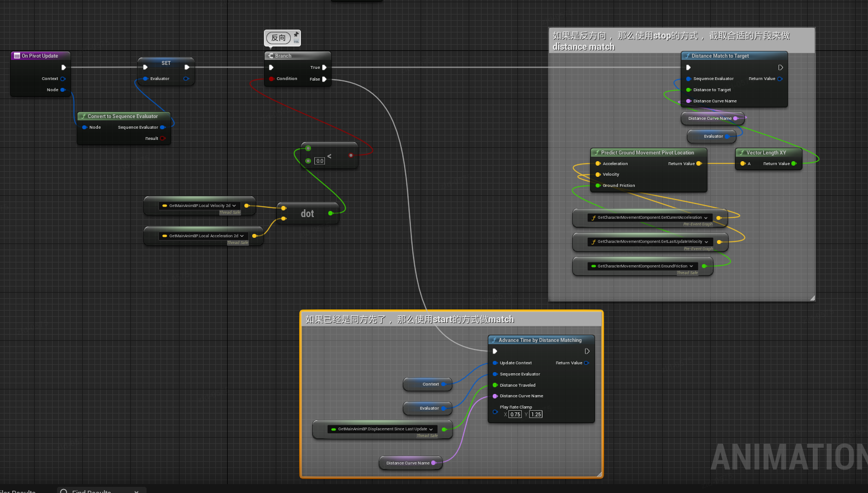Open the Local Acceleration 2d variable dropdown
The height and width of the screenshot is (493, 868).
(x=242, y=236)
